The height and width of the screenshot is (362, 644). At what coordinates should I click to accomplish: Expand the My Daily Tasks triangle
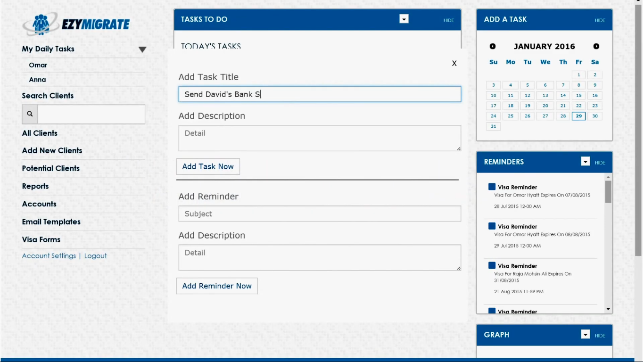pos(142,49)
